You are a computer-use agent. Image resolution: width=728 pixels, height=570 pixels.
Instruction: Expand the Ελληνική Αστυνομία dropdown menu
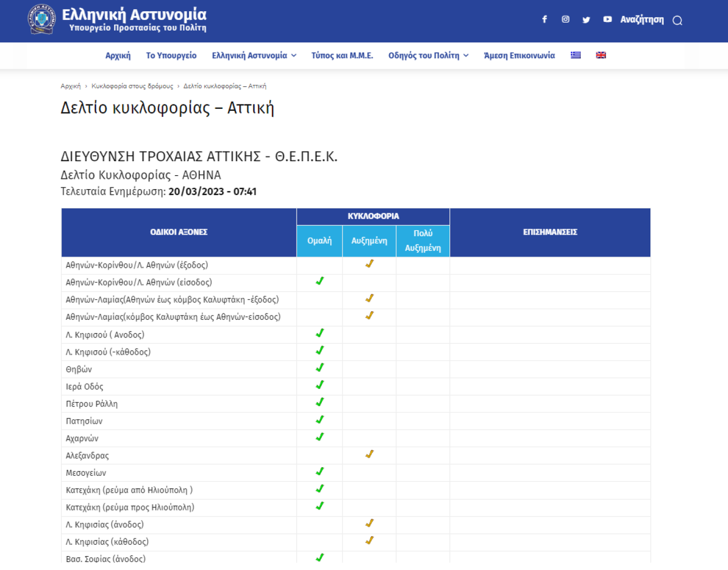[x=254, y=56]
